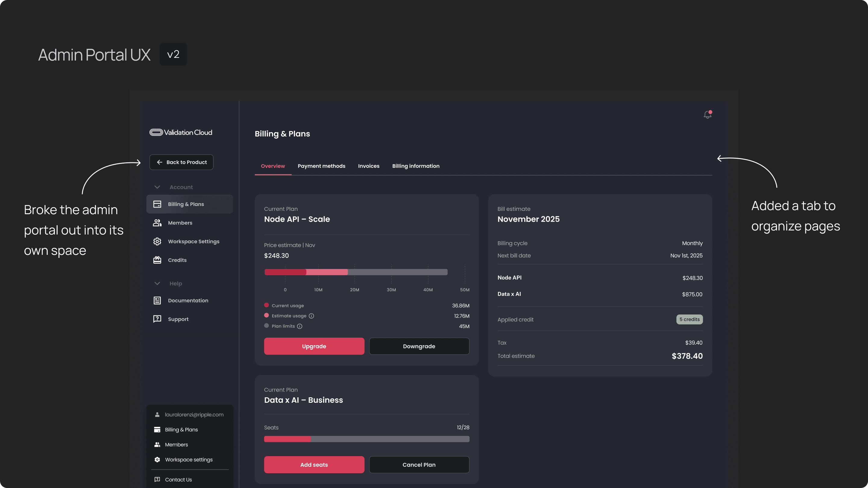Click the Seats usage progress bar

point(366,439)
